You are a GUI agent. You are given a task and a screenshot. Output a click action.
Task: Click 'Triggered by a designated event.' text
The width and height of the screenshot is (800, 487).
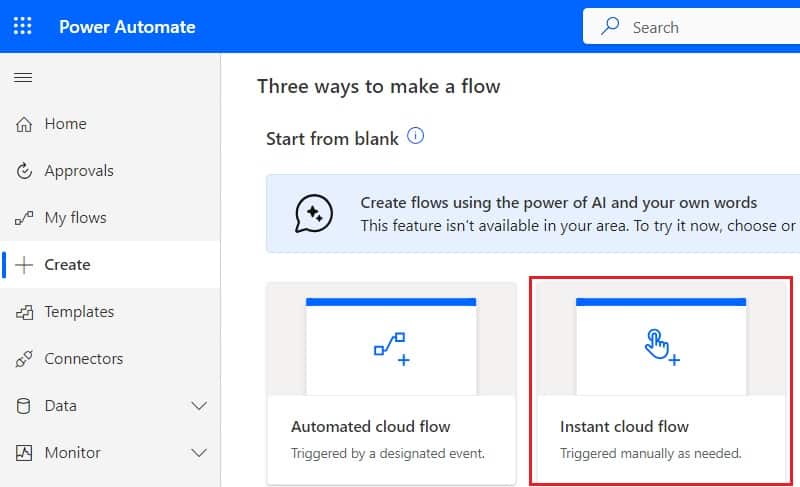click(388, 453)
